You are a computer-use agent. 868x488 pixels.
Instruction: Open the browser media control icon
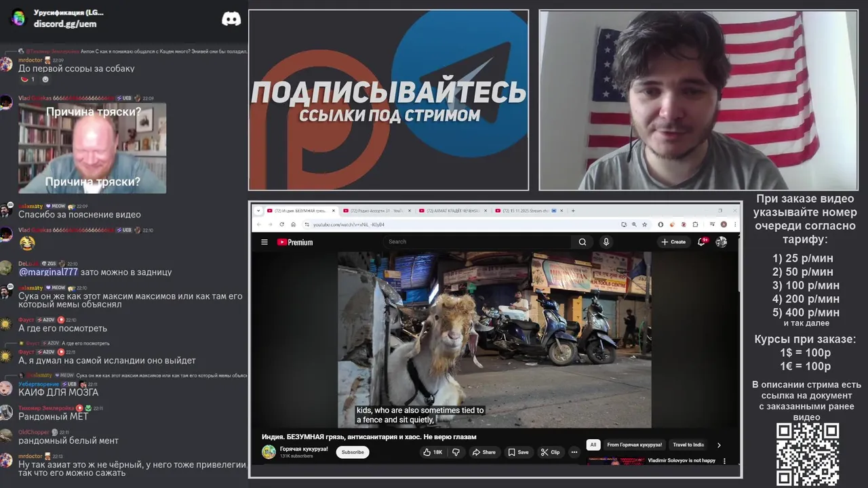coord(712,224)
